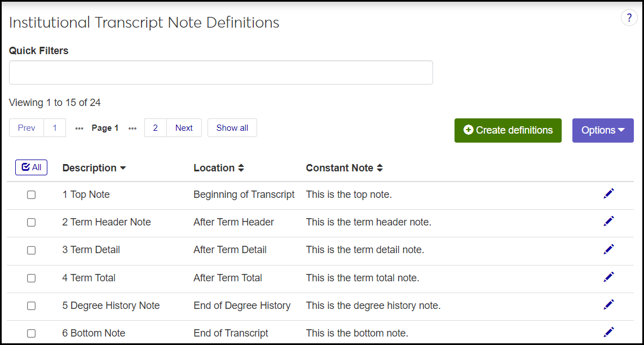Open the help question mark icon
This screenshot has height=345, width=644.
629,18
